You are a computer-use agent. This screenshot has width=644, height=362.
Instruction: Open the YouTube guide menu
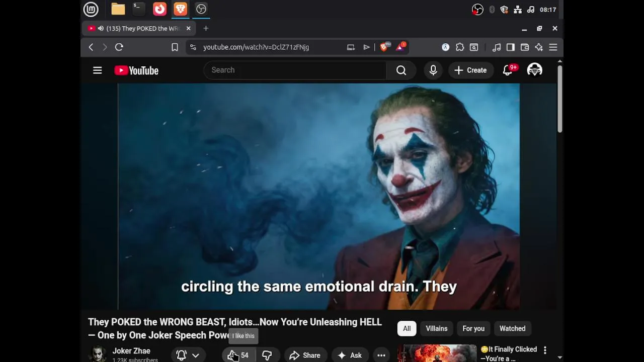tap(98, 70)
